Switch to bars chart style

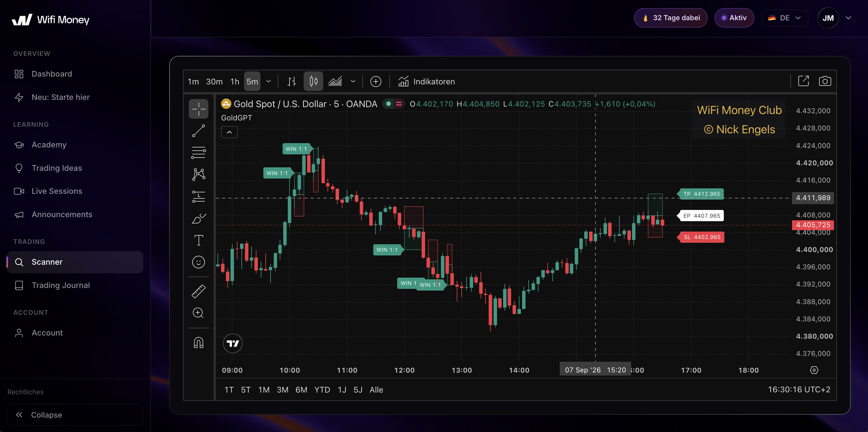(x=292, y=81)
